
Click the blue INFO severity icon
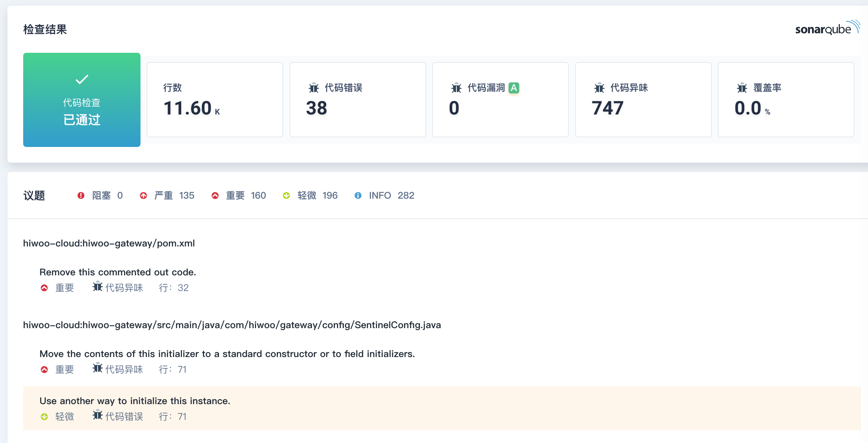click(358, 195)
